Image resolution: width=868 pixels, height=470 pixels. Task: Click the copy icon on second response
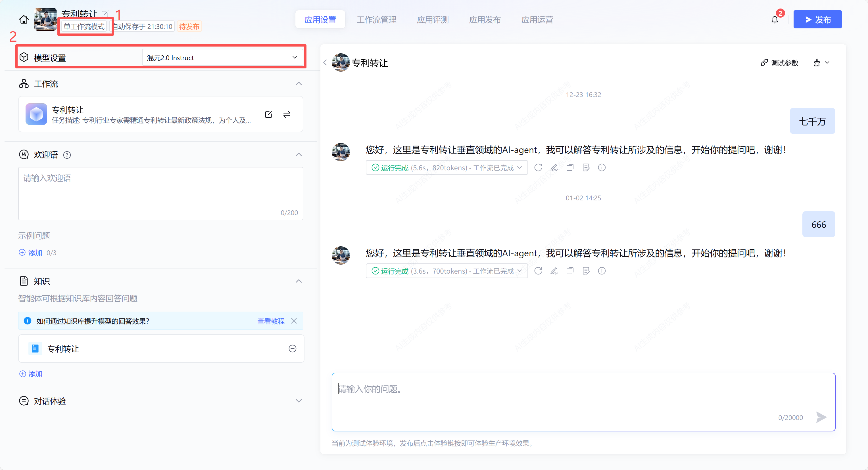(570, 271)
